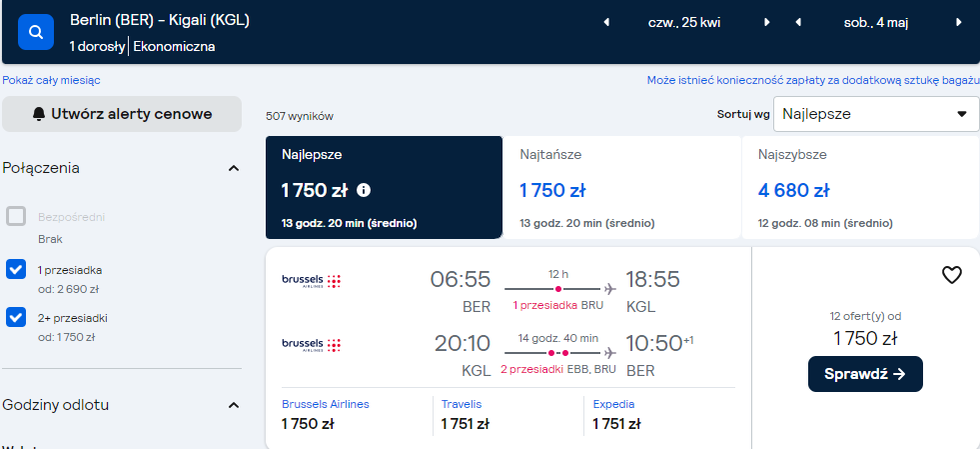
Task: Go to previous return date before sob., 4 maj
Action: click(x=798, y=23)
